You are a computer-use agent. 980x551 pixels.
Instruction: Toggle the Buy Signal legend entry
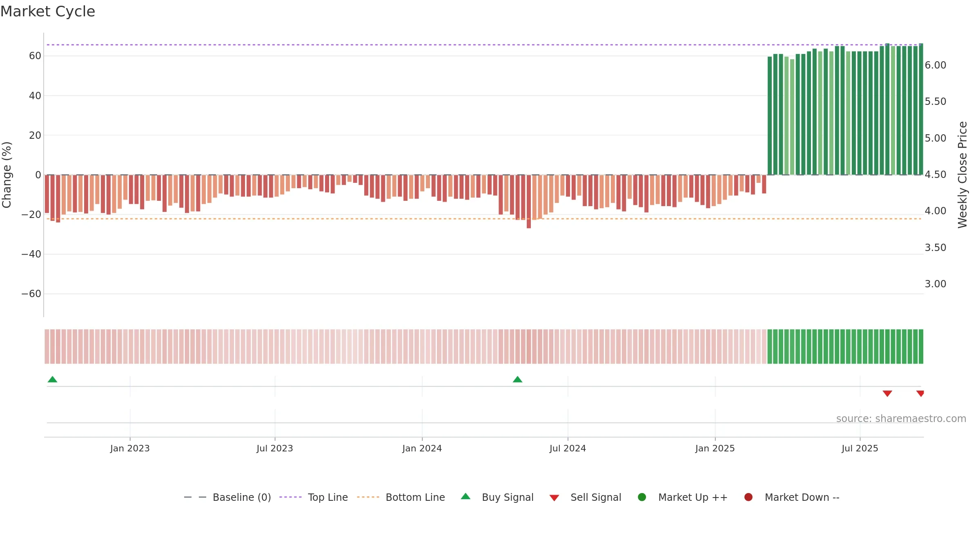[x=497, y=497]
